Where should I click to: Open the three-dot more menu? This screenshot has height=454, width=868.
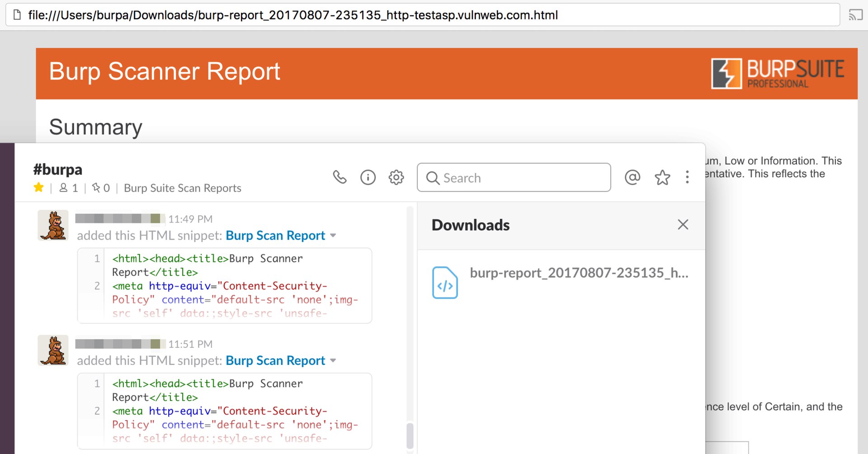[x=687, y=177]
